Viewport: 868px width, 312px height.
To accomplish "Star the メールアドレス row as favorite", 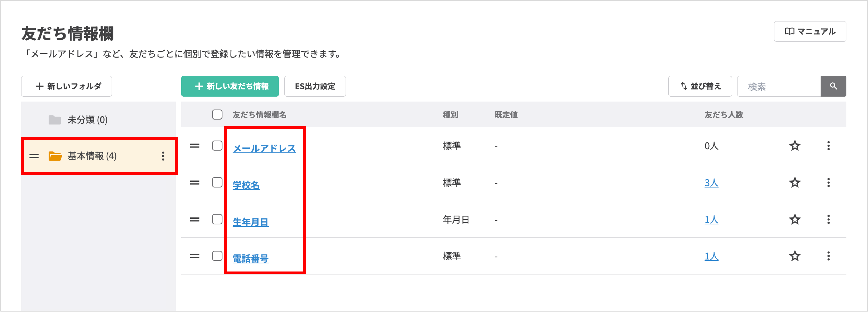I will click(795, 146).
